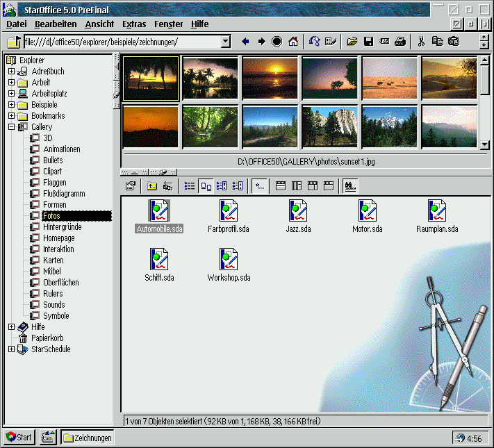Go back with the blue left arrow
494x448 pixels.
245,41
